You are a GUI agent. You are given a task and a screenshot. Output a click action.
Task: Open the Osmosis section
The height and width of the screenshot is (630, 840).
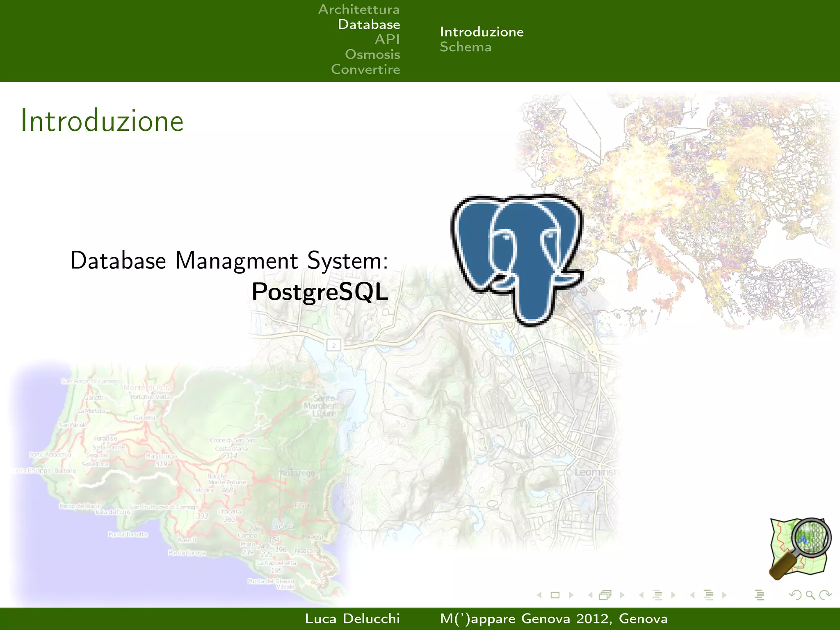(x=372, y=54)
